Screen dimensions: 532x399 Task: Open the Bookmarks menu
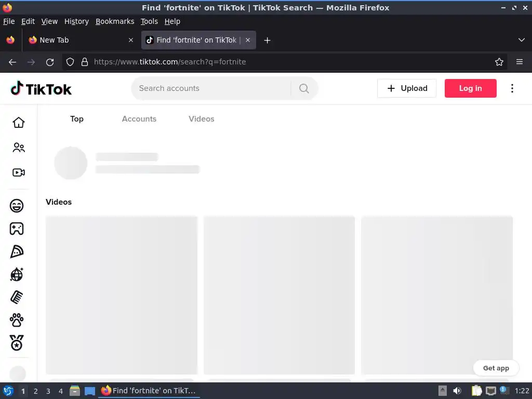[115, 21]
